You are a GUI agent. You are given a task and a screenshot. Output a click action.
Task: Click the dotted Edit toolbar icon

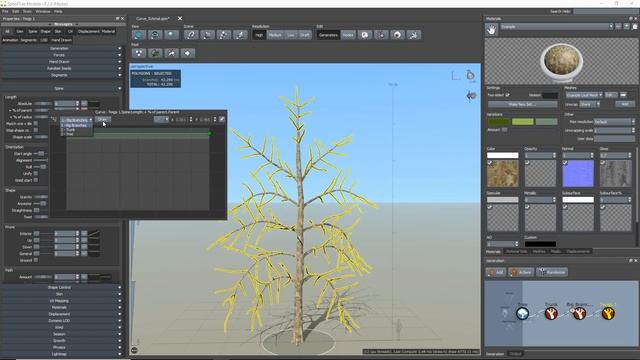click(x=381, y=35)
